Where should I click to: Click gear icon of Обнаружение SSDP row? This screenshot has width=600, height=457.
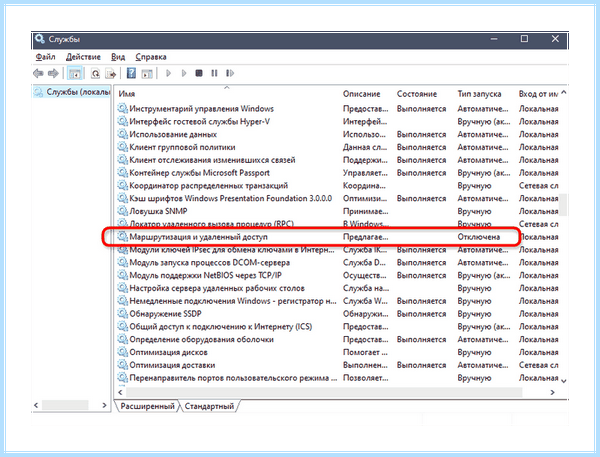(x=122, y=313)
